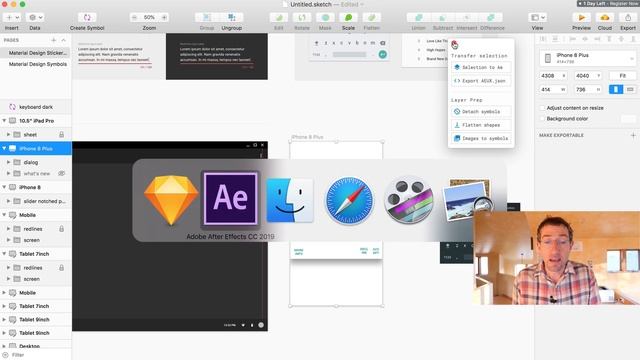
Task: Open the Cloud upload icon
Action: tap(604, 18)
